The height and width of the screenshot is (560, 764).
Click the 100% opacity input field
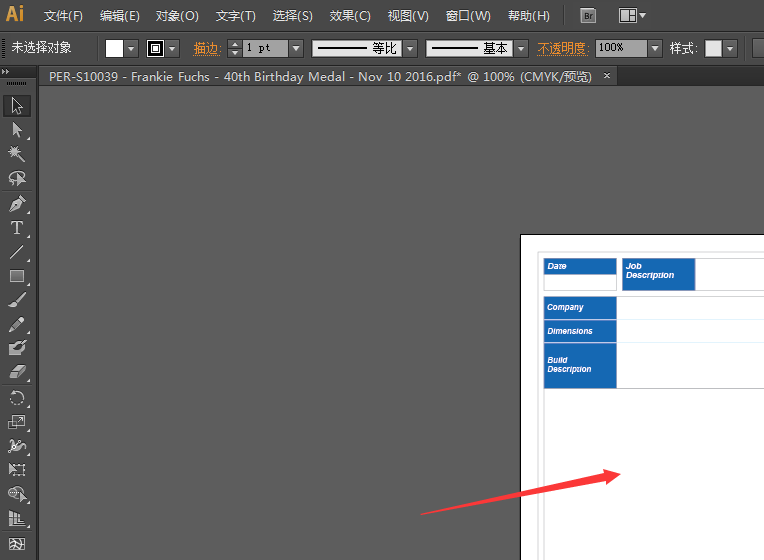pyautogui.click(x=621, y=48)
